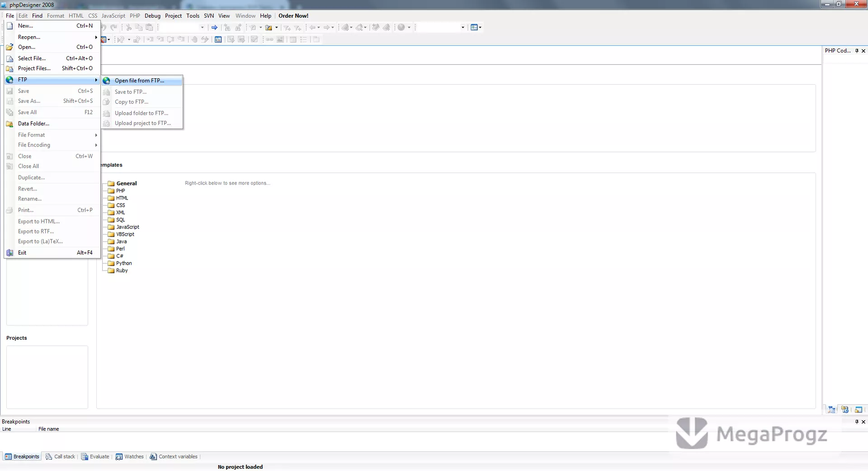This screenshot has height=471, width=868.
Task: Open the back navigation arrow dropdown
Action: [319, 28]
